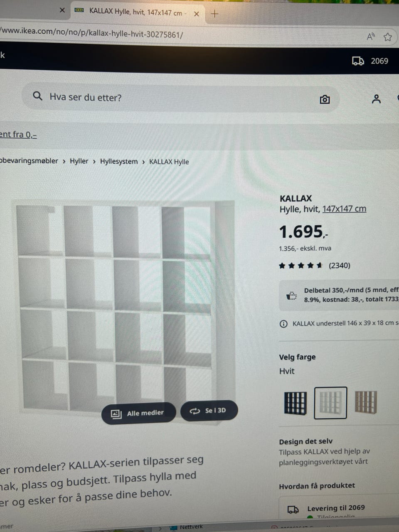Click the 147x147 cm size link
Screen dimensions: 399x532
click(x=344, y=209)
